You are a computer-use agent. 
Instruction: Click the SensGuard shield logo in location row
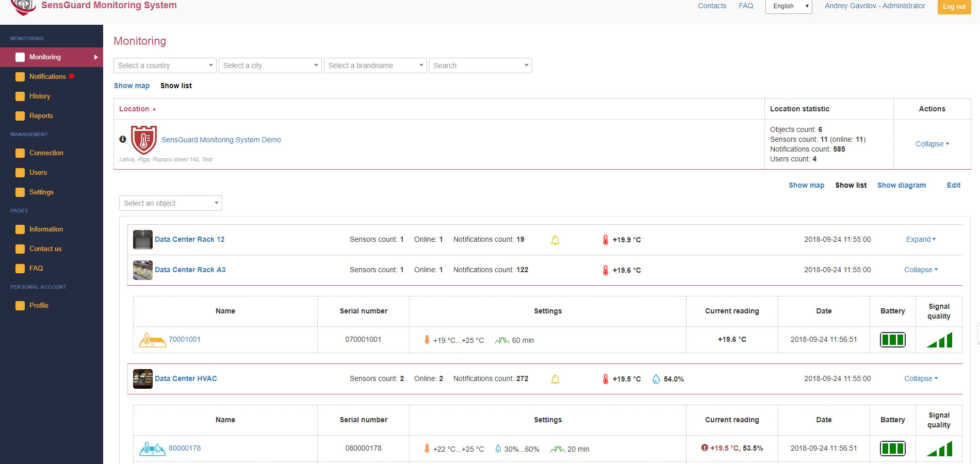(x=143, y=140)
